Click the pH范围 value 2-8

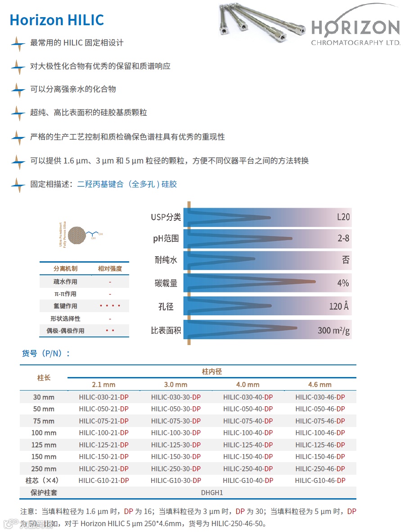pos(343,238)
